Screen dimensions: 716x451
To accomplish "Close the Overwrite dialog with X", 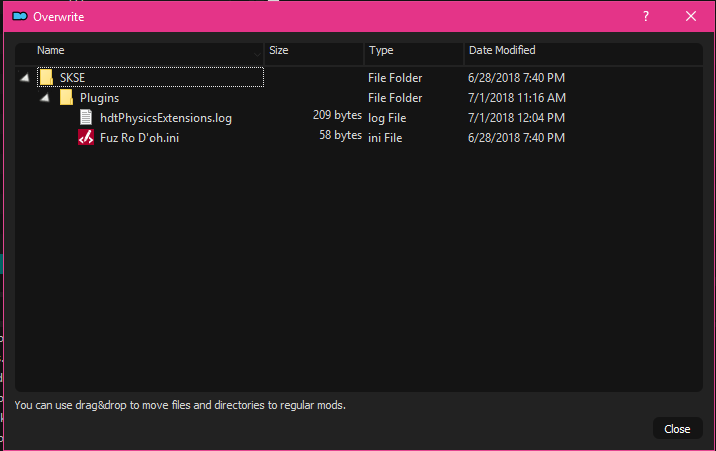I will (691, 16).
